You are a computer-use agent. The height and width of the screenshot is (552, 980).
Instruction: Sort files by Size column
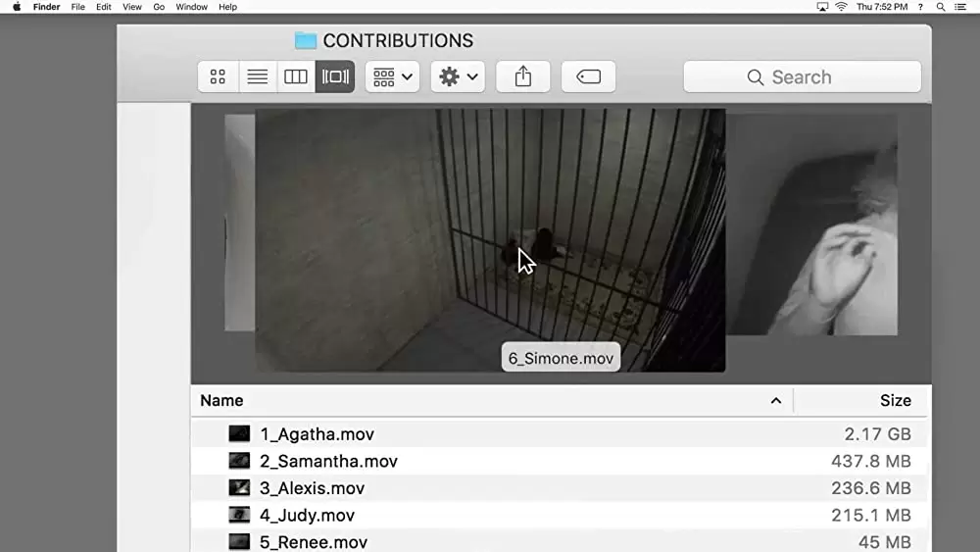(x=895, y=401)
